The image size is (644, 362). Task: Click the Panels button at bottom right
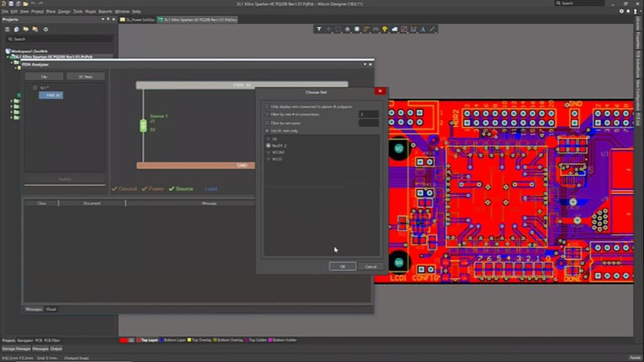point(635,358)
